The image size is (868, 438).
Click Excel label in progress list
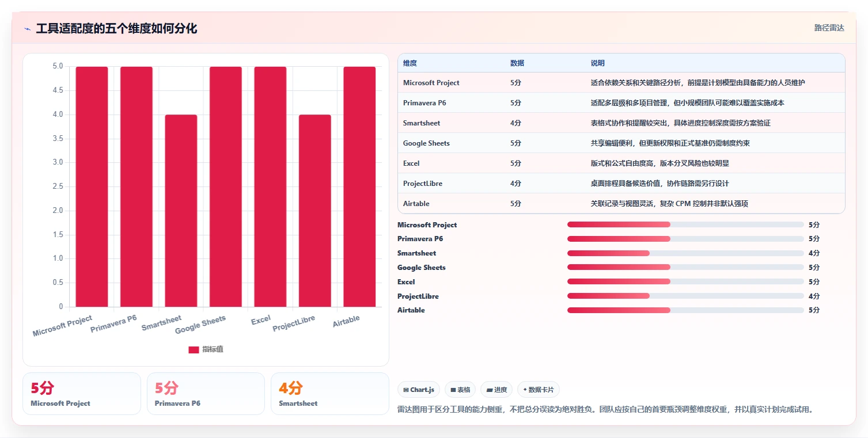(406, 282)
